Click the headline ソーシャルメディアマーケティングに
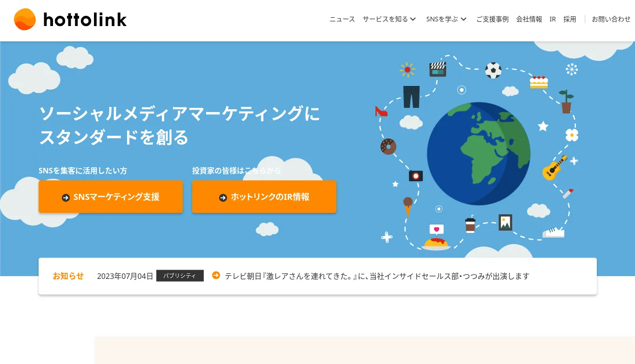635x364 pixels. point(180,113)
